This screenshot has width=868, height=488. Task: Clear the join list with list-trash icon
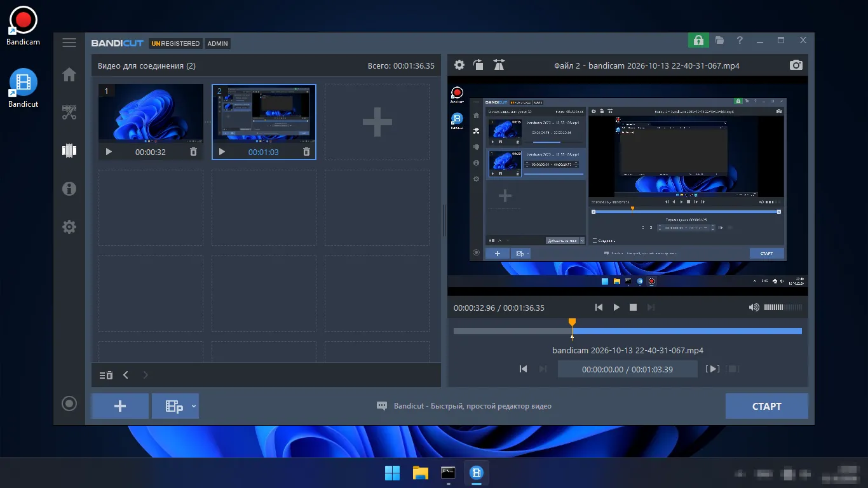pyautogui.click(x=106, y=375)
